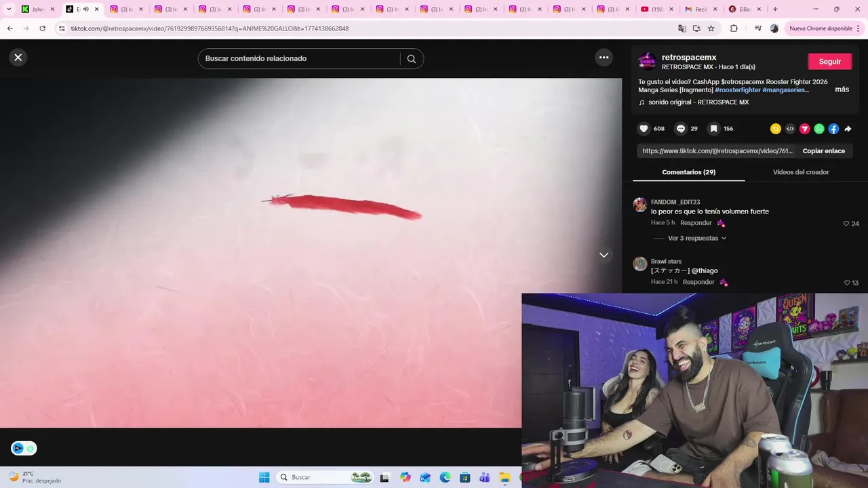Image resolution: width=868 pixels, height=488 pixels.
Task: Mute the TikTok tab audio icon
Action: point(85,9)
